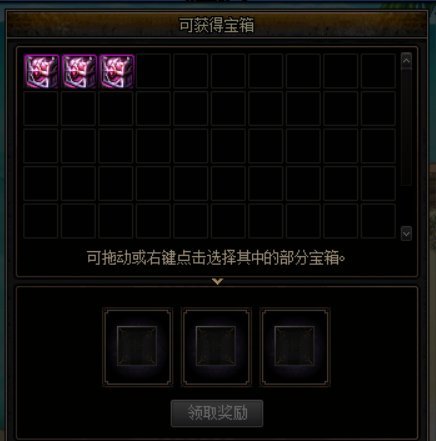Click empty fourth slot in first row
This screenshot has width=436, height=441.
153,71
